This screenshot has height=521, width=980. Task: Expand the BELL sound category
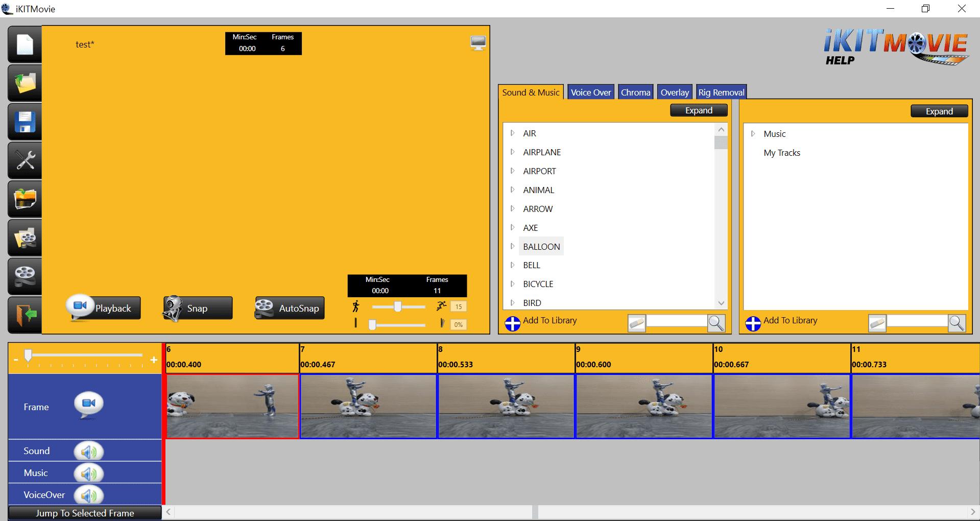[x=512, y=265]
